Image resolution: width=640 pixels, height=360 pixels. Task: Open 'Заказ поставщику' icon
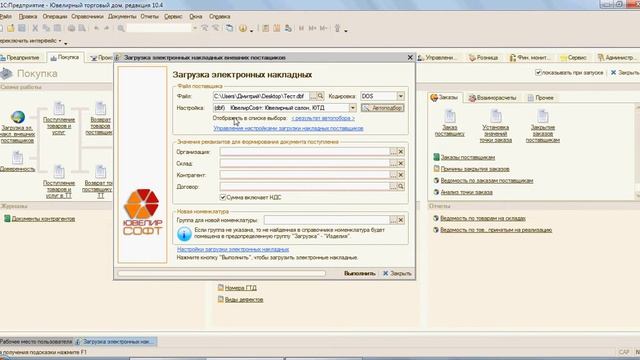tap(450, 116)
